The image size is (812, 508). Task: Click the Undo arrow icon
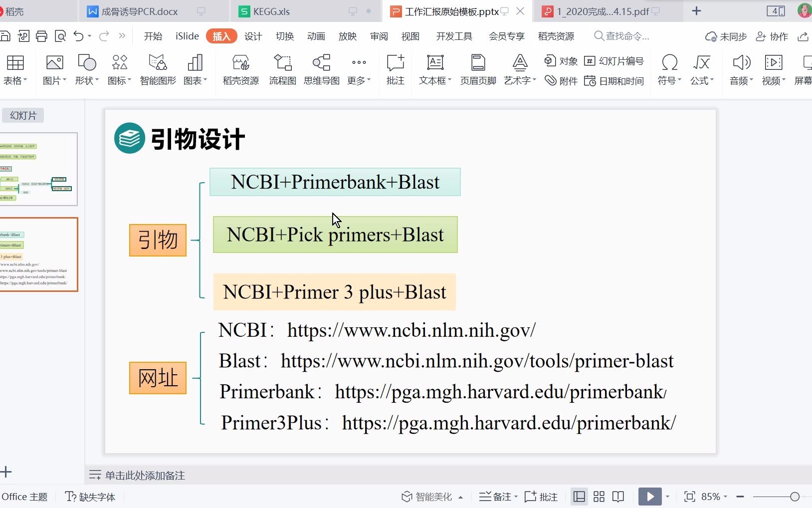click(78, 36)
